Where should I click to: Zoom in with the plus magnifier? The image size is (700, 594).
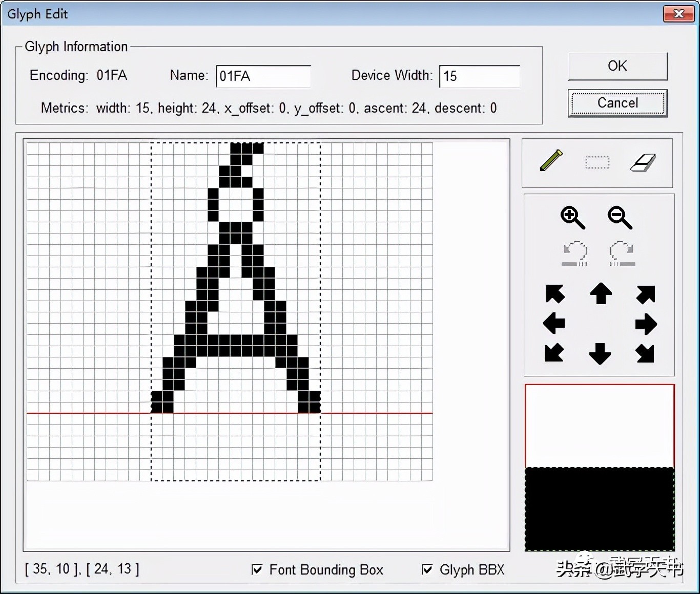click(572, 218)
